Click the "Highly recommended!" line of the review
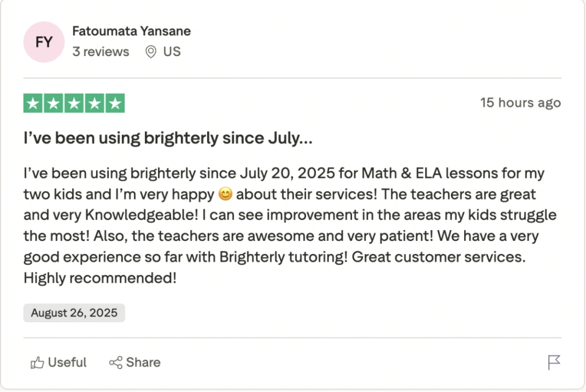The width and height of the screenshot is (586, 392). 100,279
